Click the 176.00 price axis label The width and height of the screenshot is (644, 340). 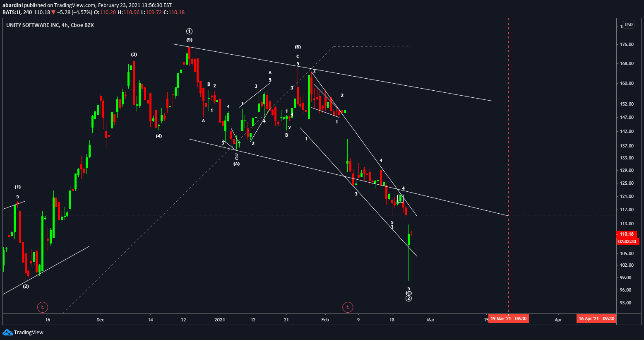coord(627,44)
